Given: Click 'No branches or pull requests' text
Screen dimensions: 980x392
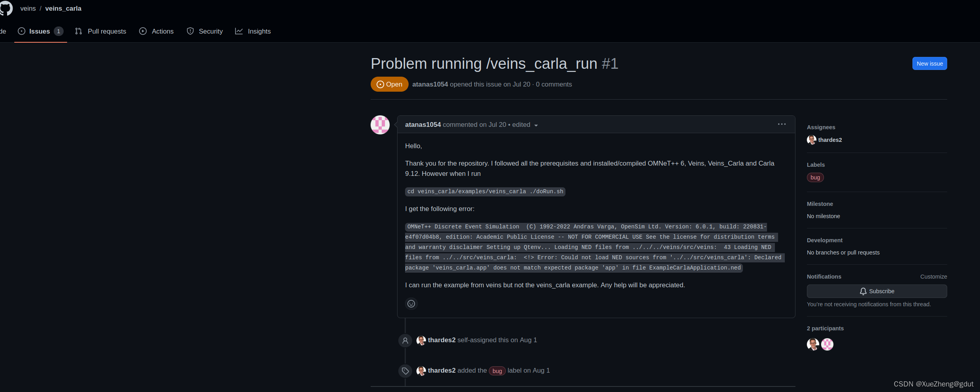Looking at the screenshot, I should pos(843,253).
